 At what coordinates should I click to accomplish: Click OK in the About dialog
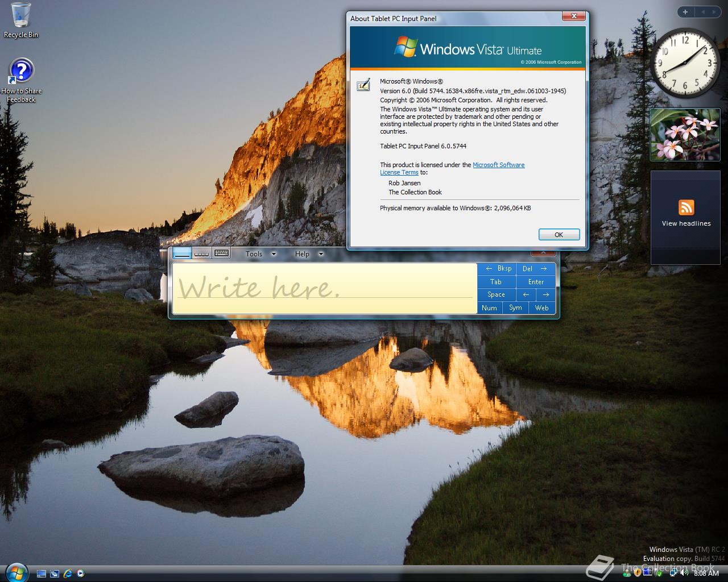tap(559, 234)
